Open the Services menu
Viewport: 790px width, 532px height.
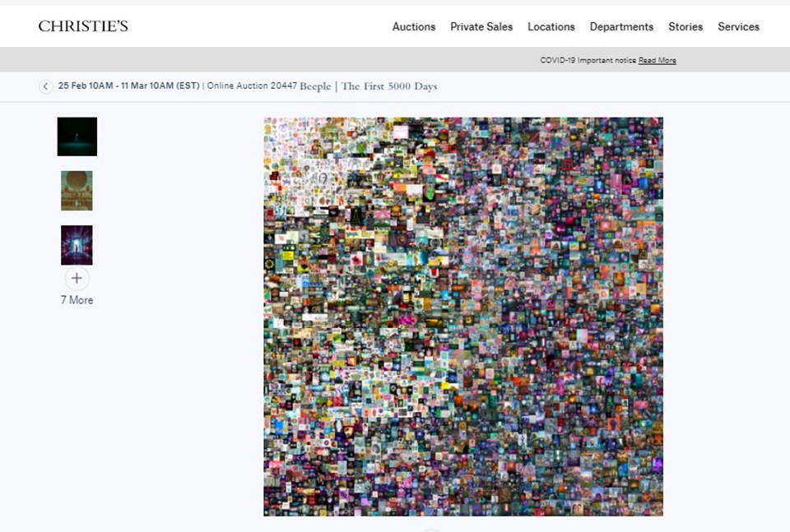point(738,26)
